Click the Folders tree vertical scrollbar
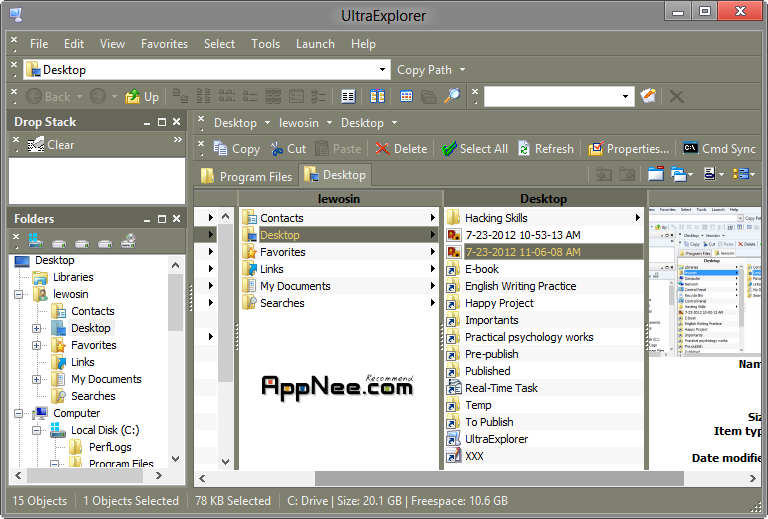The height and width of the screenshot is (519, 768). tap(175, 303)
